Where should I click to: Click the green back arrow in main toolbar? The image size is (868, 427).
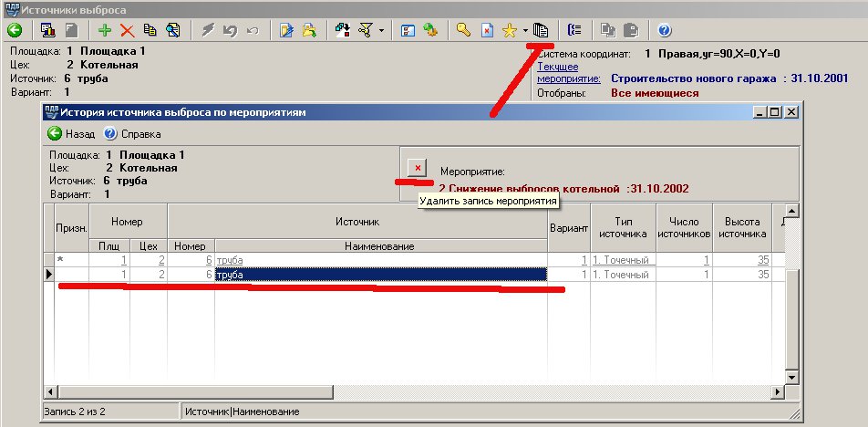pos(14,30)
